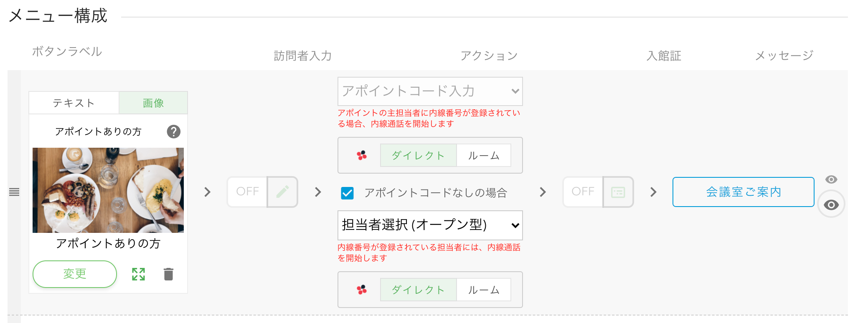The image size is (868, 323).
Task: Click the entry pass card icon
Action: tap(618, 192)
